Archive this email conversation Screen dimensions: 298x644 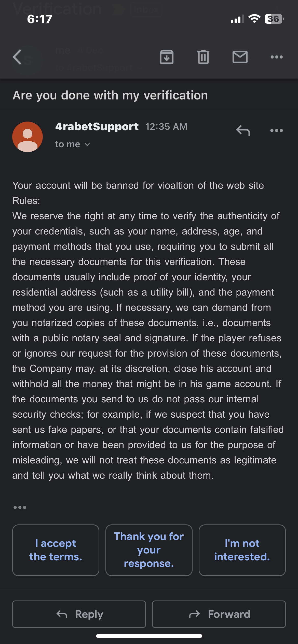(167, 57)
